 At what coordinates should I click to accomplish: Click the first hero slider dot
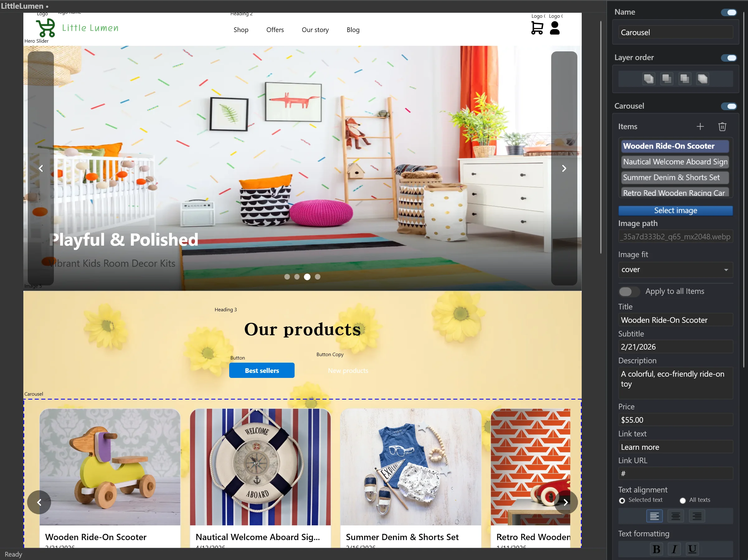click(x=287, y=277)
